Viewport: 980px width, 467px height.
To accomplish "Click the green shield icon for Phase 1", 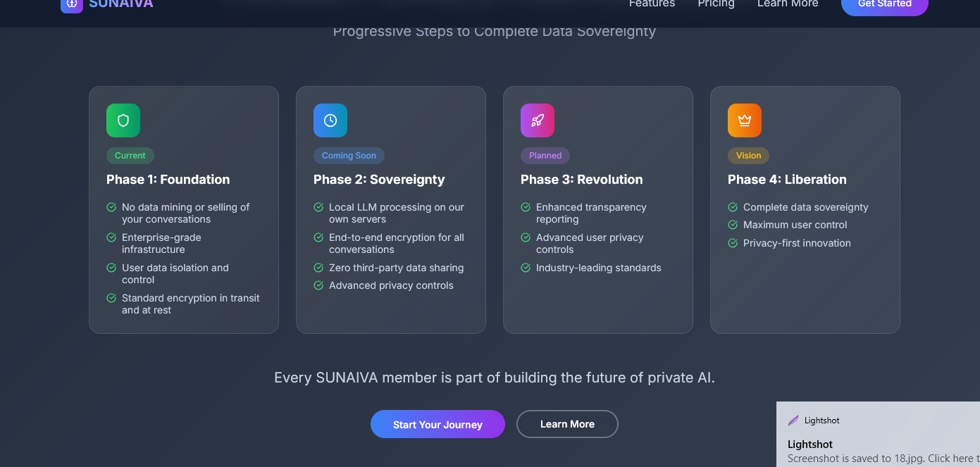I will pyautogui.click(x=123, y=120).
